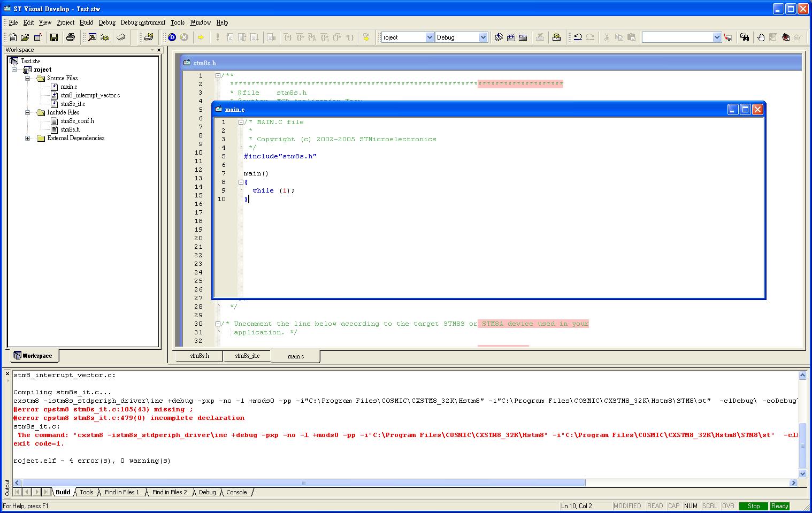Open the Debug configuration dropdown

pyautogui.click(x=483, y=37)
